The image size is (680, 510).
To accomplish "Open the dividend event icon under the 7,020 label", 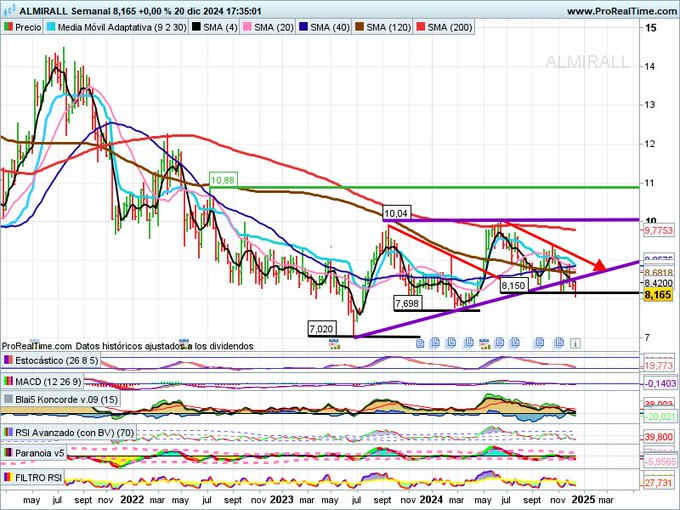I will pyautogui.click(x=334, y=344).
